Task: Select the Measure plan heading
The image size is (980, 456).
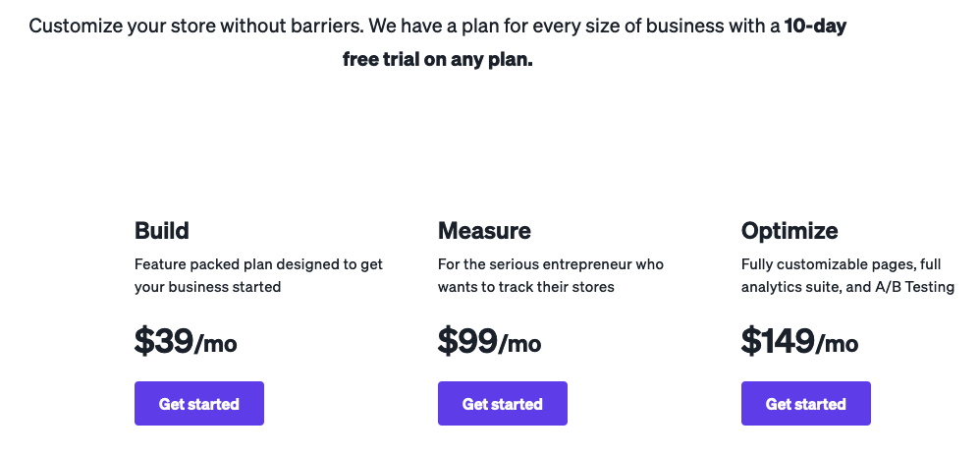Action: pyautogui.click(x=484, y=231)
